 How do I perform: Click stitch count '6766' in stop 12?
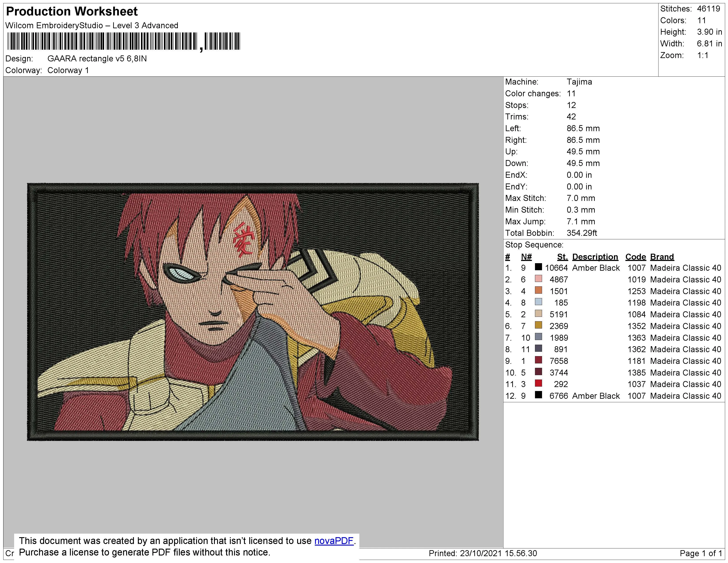point(559,396)
